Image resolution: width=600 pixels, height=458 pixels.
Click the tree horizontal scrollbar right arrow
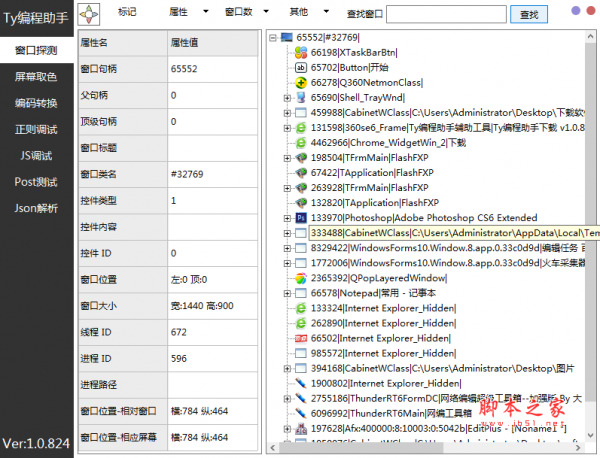coord(578,447)
